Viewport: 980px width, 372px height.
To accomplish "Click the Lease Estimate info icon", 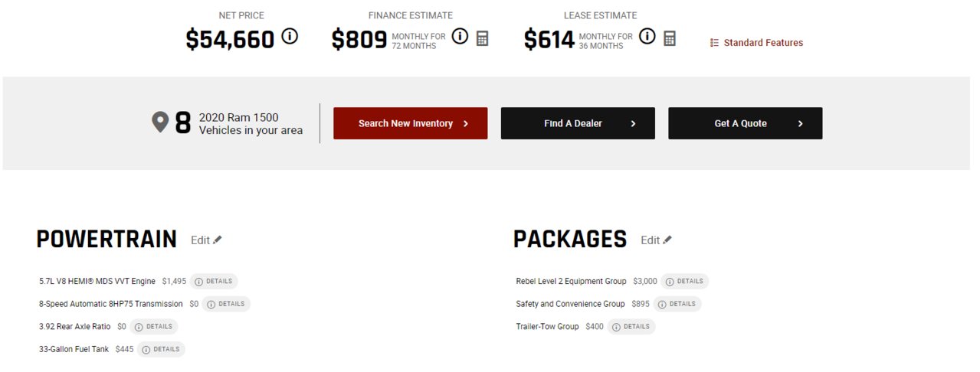I will pos(647,36).
